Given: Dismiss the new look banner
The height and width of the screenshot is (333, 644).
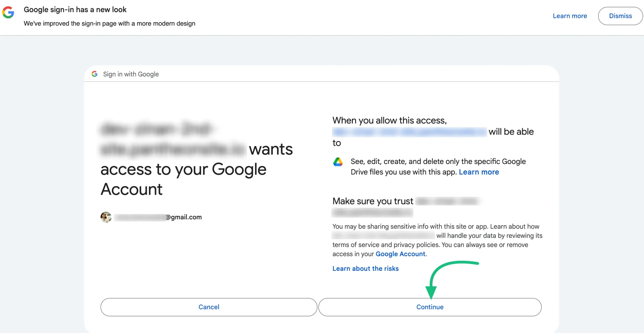Looking at the screenshot, I should (x=620, y=16).
